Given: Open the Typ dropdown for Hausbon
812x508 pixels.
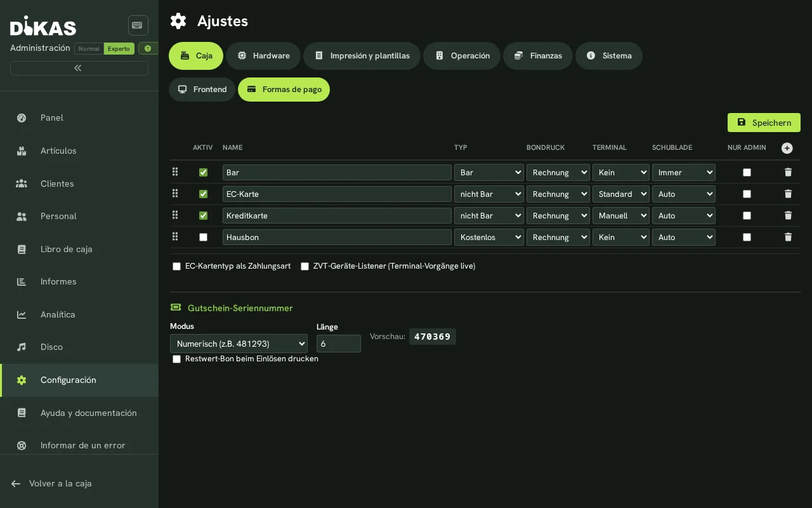Looking at the screenshot, I should 489,237.
